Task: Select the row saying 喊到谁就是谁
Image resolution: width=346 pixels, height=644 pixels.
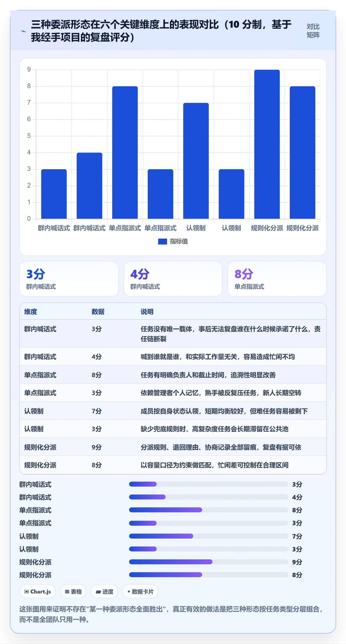Action: tap(173, 356)
